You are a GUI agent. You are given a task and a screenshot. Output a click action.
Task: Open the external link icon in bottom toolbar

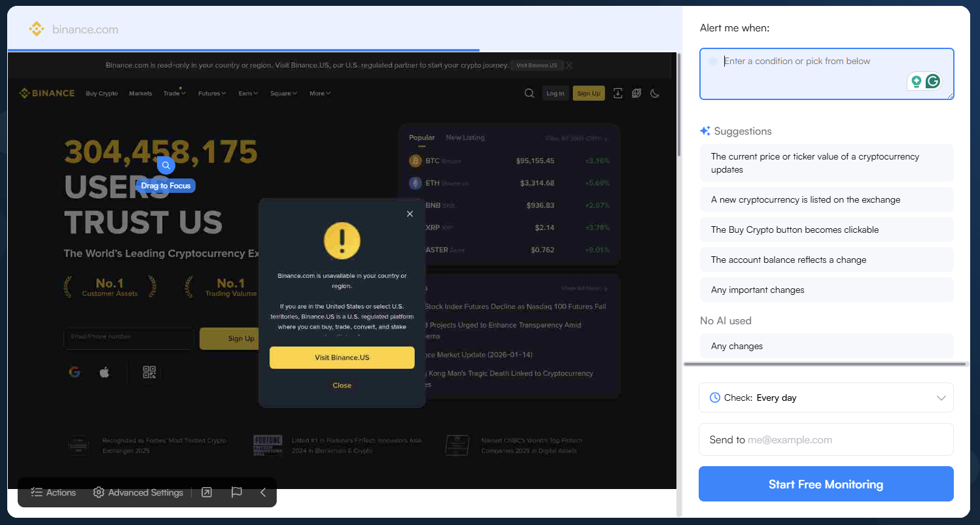pyautogui.click(x=207, y=492)
